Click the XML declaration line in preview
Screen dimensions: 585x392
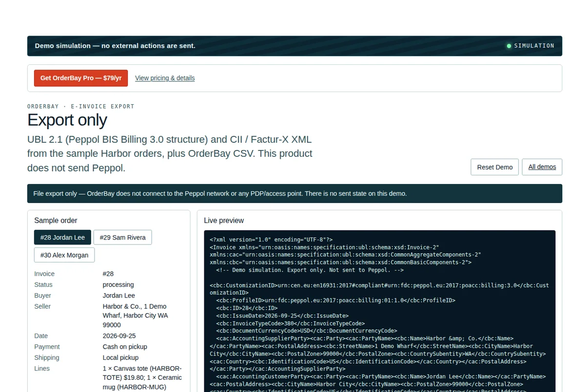click(x=271, y=240)
